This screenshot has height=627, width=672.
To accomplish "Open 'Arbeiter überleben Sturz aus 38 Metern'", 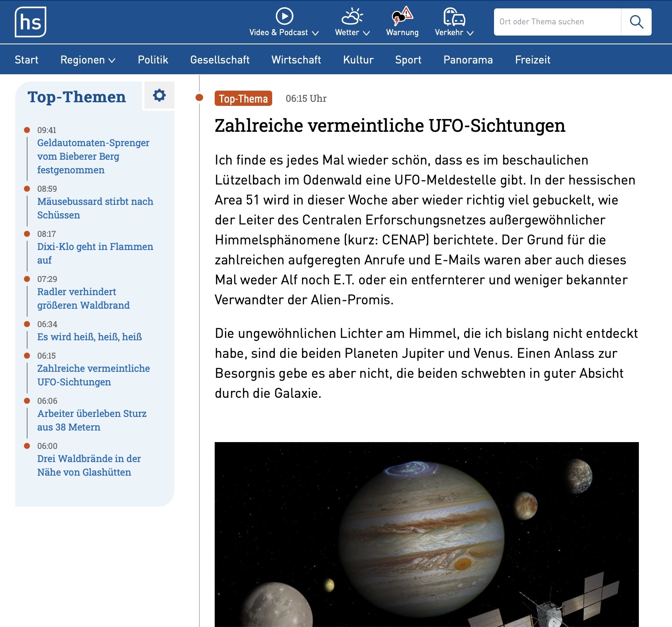I will pos(92,420).
